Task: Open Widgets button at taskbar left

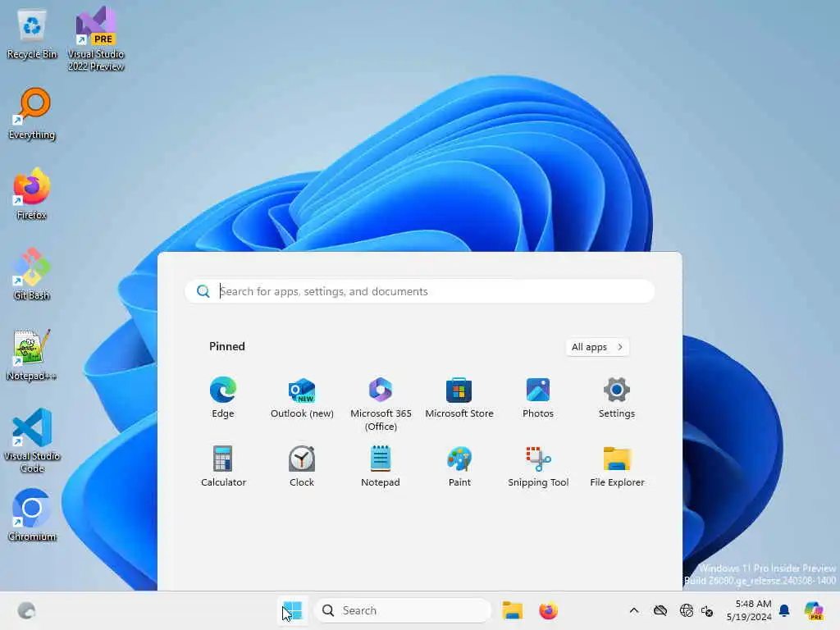Action: (x=26, y=610)
